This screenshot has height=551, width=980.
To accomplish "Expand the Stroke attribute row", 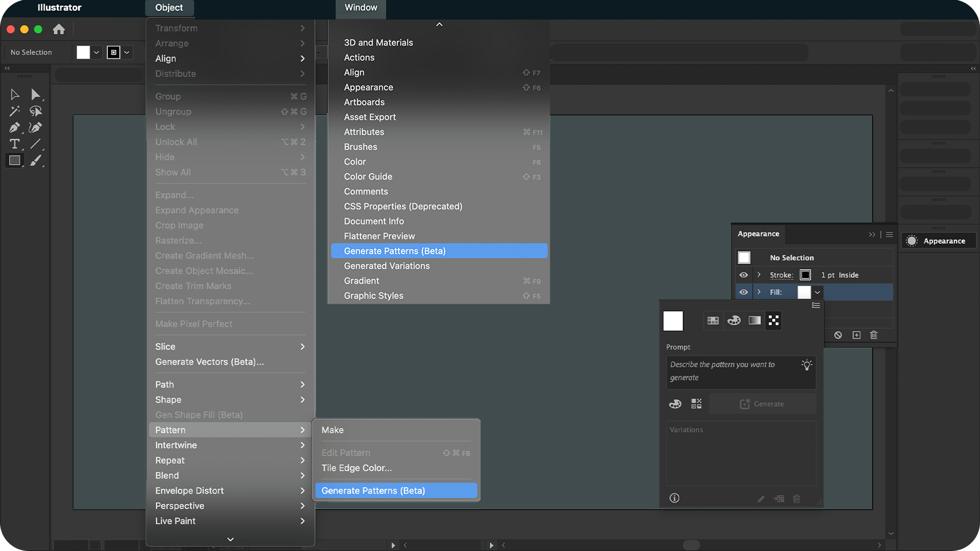I will coord(758,274).
